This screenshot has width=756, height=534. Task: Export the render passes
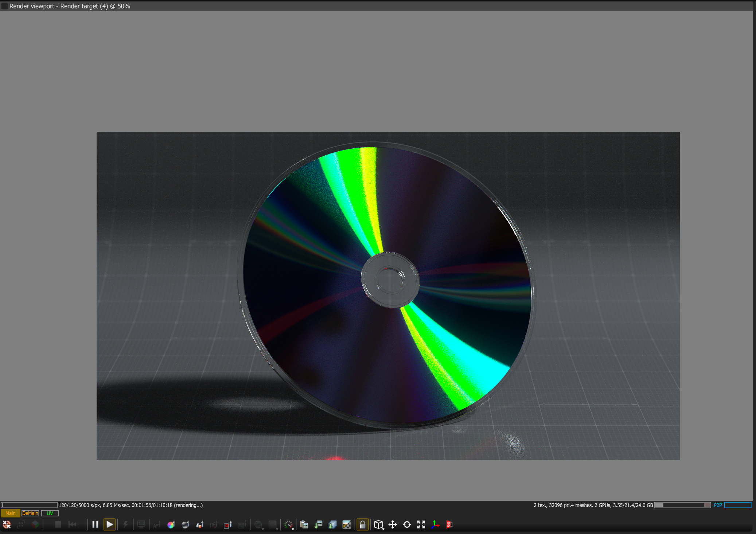[x=332, y=525]
